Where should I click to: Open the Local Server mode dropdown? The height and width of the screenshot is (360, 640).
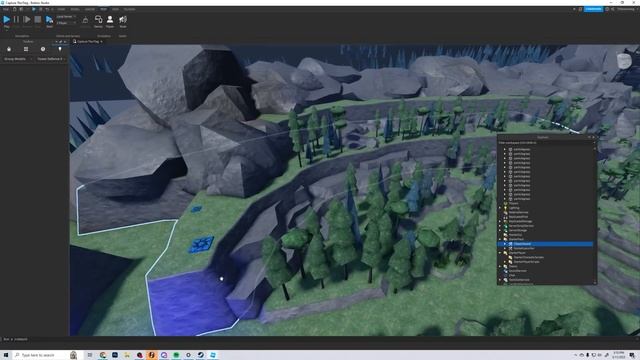click(x=66, y=17)
